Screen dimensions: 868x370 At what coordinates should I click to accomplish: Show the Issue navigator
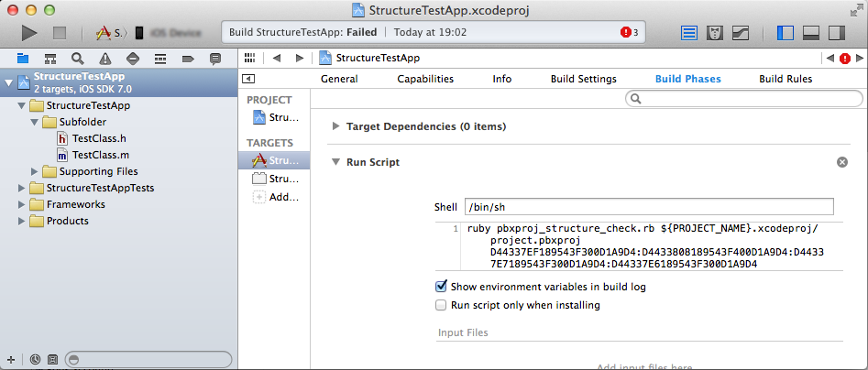(105, 58)
